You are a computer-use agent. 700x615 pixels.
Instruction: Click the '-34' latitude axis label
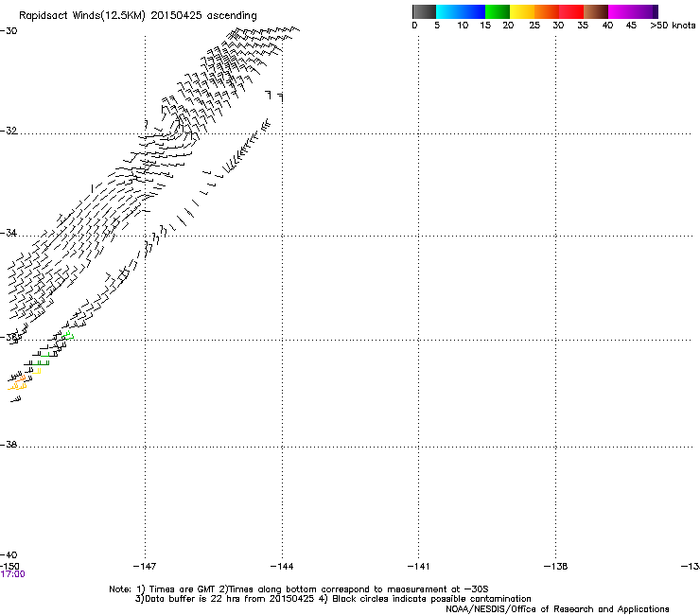coord(9,233)
